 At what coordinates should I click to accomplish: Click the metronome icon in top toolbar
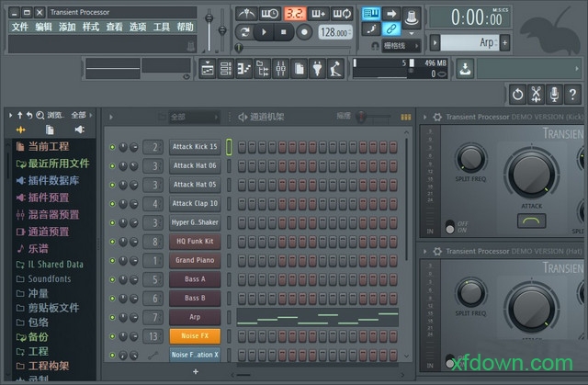pyautogui.click(x=246, y=13)
